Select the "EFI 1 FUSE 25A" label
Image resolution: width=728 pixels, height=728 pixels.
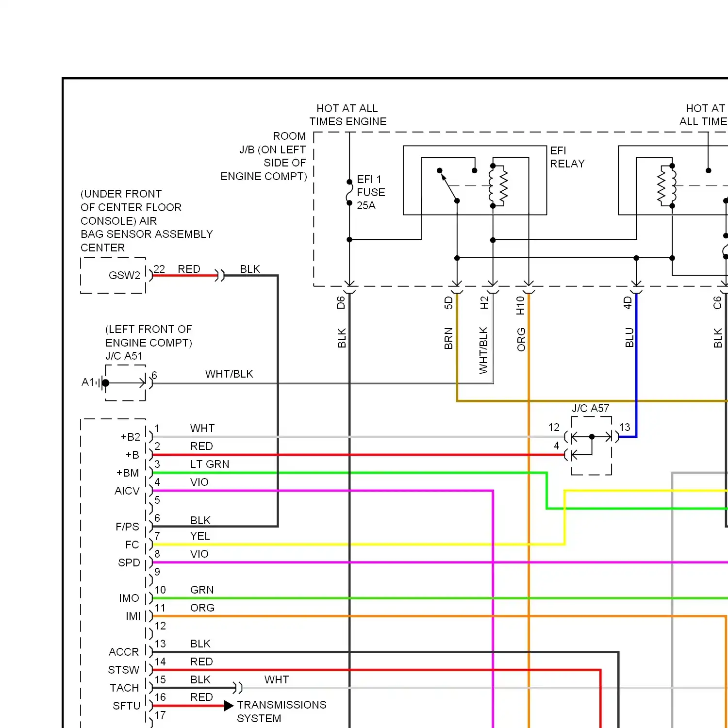tap(371, 192)
